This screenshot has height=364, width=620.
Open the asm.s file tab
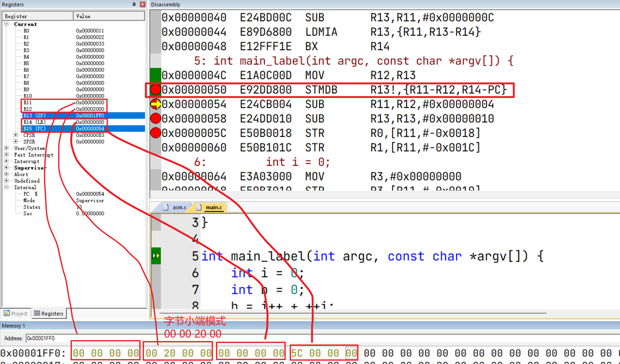pyautogui.click(x=176, y=207)
